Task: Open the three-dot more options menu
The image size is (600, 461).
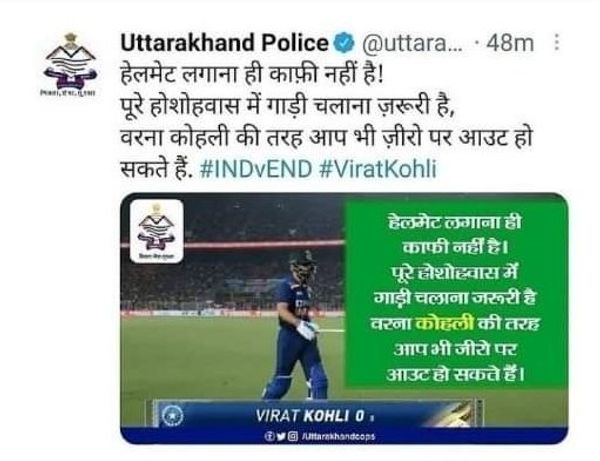Action: 557,42
